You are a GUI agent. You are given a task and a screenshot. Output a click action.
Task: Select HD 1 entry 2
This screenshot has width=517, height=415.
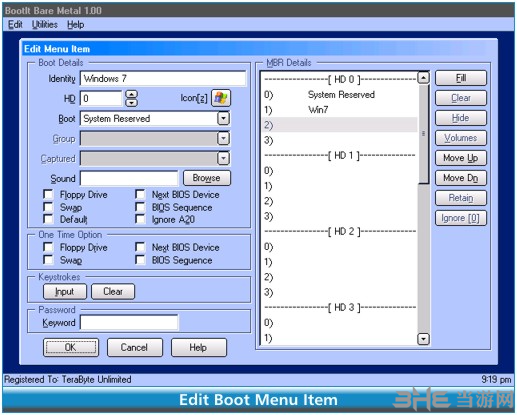340,201
